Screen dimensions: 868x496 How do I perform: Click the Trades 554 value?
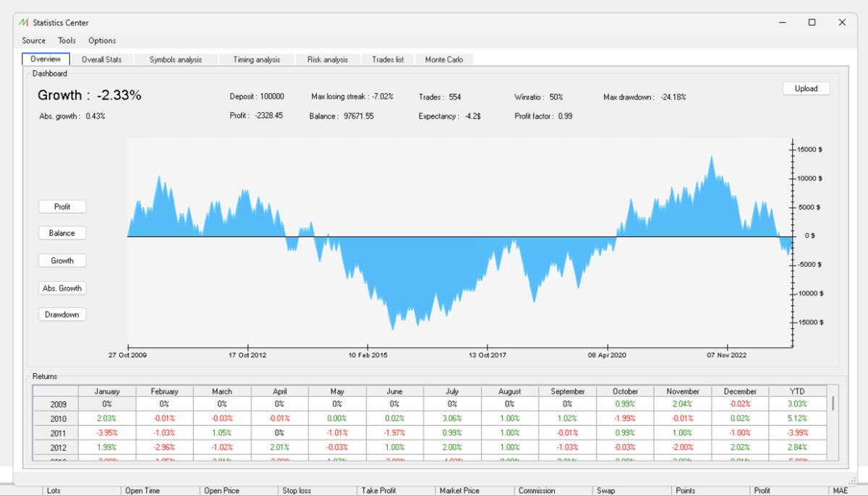(x=454, y=97)
